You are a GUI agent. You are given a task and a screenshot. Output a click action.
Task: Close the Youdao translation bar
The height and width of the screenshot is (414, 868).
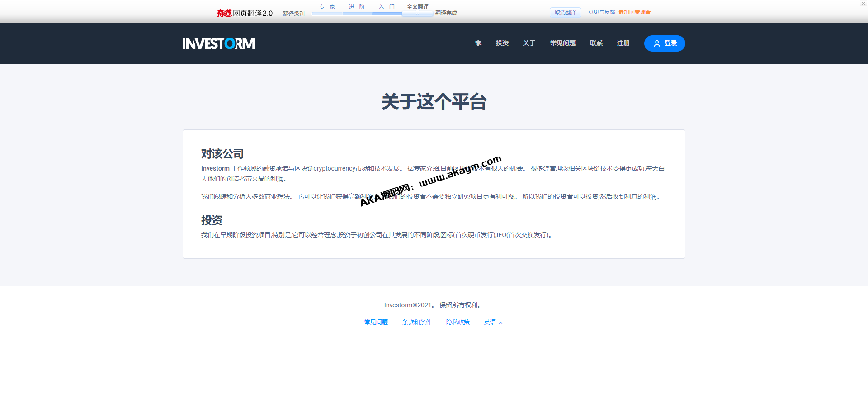pyautogui.click(x=863, y=4)
